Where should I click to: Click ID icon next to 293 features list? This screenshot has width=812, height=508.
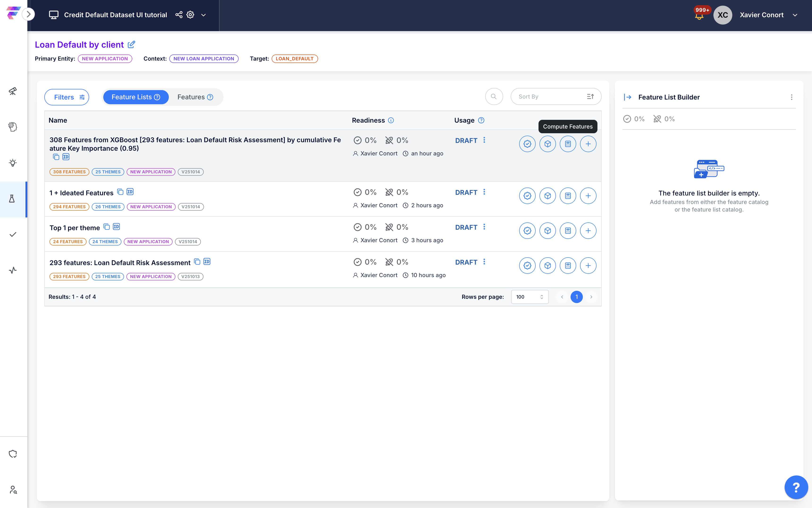click(207, 262)
